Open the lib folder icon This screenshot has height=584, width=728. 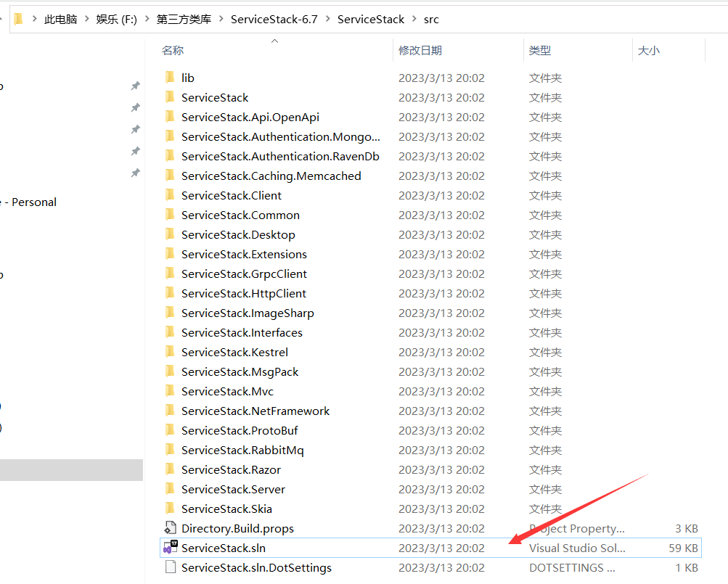click(x=170, y=78)
